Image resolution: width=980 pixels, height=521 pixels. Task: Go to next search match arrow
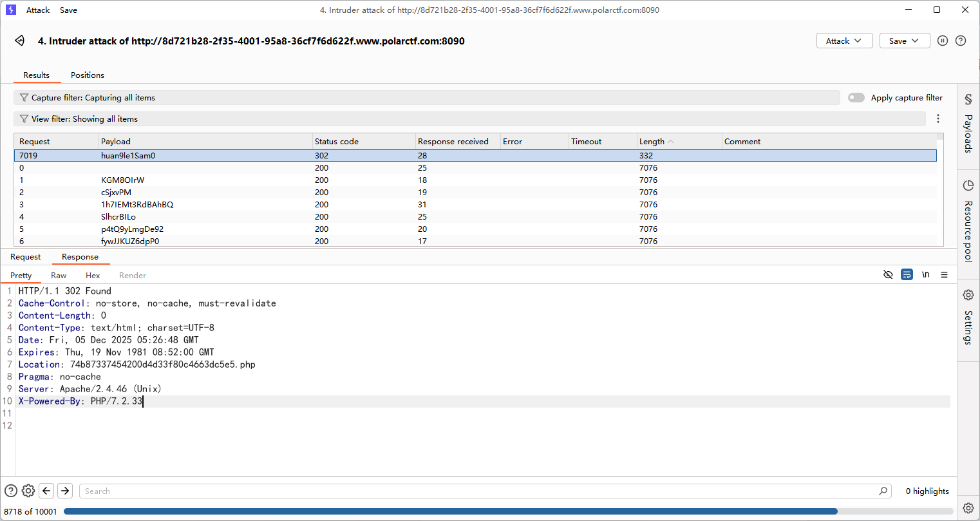pyautogui.click(x=65, y=491)
